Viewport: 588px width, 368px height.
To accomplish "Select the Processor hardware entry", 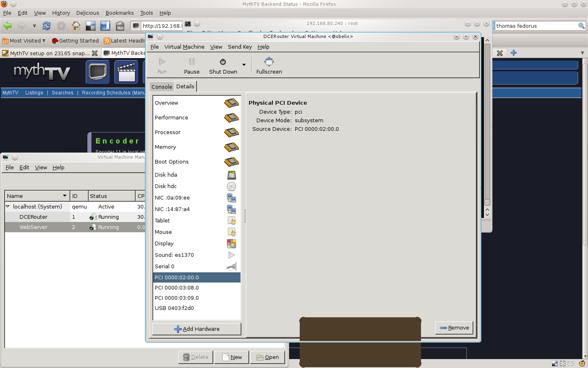I will (x=196, y=132).
